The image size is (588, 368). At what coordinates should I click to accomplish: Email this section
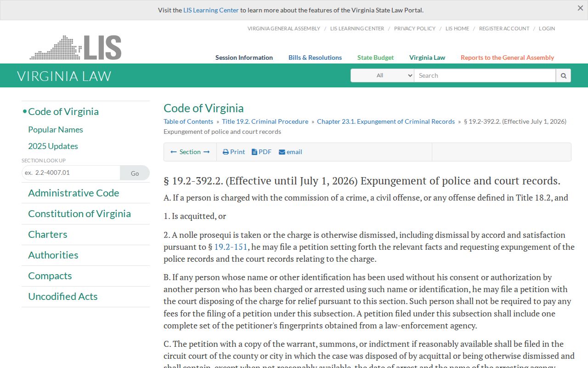(x=290, y=152)
